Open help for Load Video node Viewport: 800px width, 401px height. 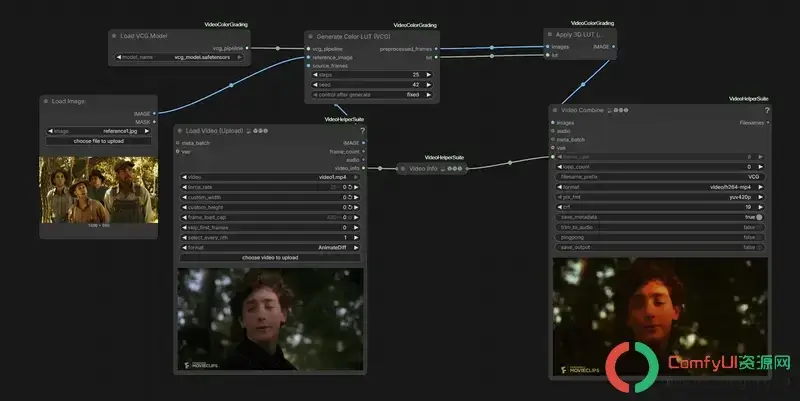[362, 131]
